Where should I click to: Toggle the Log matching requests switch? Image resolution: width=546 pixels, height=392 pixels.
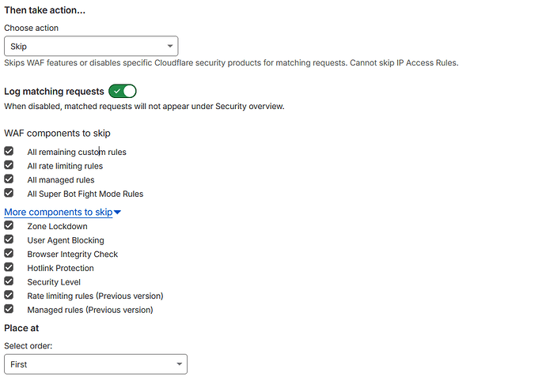click(123, 91)
